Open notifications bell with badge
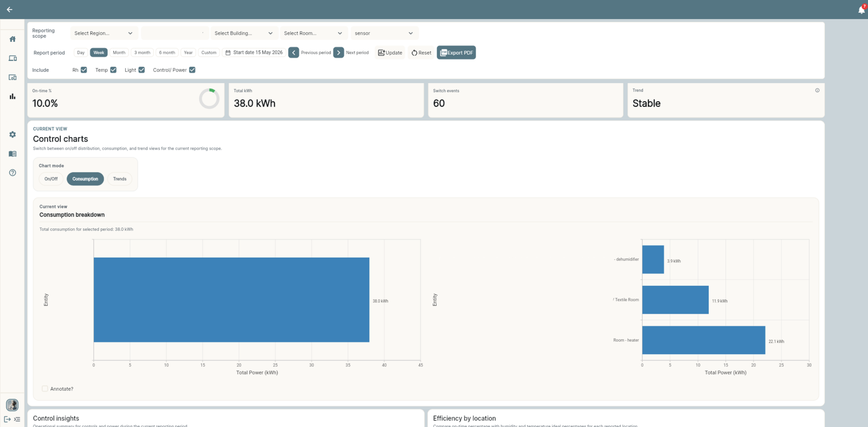The height and width of the screenshot is (427, 868). click(x=862, y=9)
